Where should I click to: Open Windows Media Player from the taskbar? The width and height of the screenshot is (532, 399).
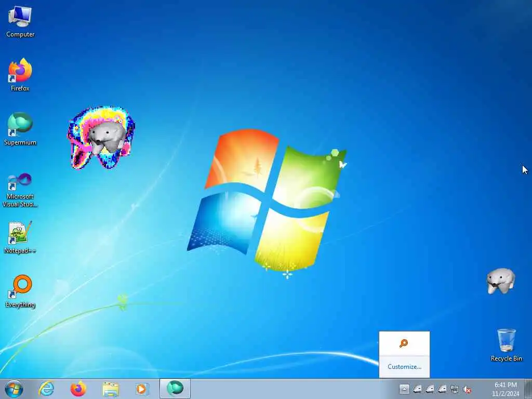(x=142, y=389)
